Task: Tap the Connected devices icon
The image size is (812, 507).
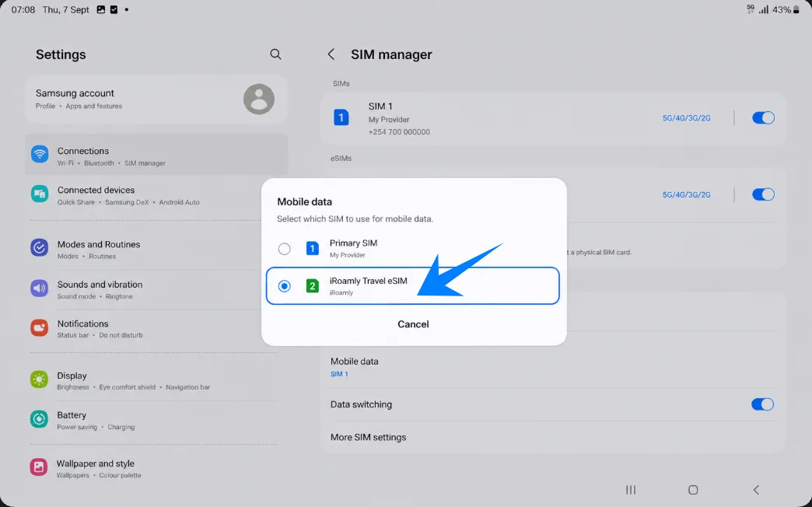Action: pos(40,194)
